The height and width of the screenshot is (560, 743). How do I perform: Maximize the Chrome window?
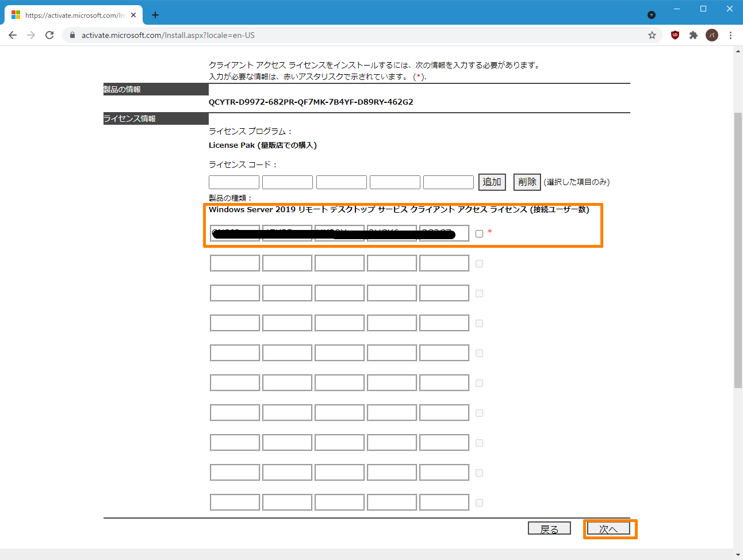703,9
